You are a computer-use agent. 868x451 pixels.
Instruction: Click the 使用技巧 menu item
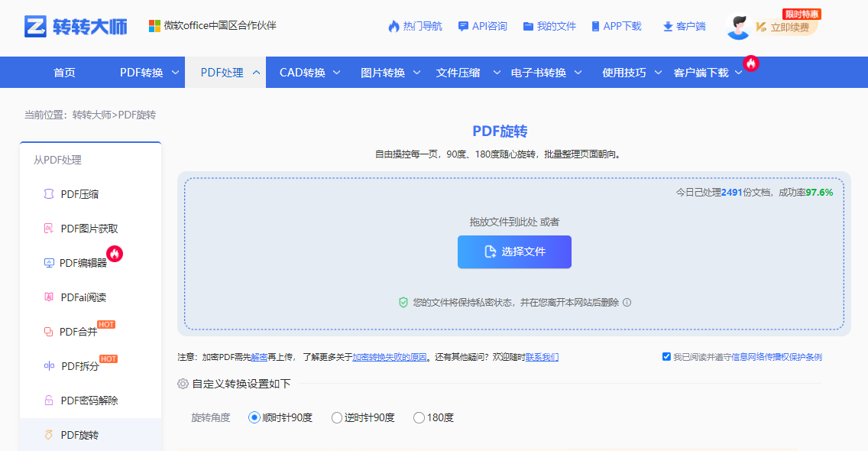(623, 73)
